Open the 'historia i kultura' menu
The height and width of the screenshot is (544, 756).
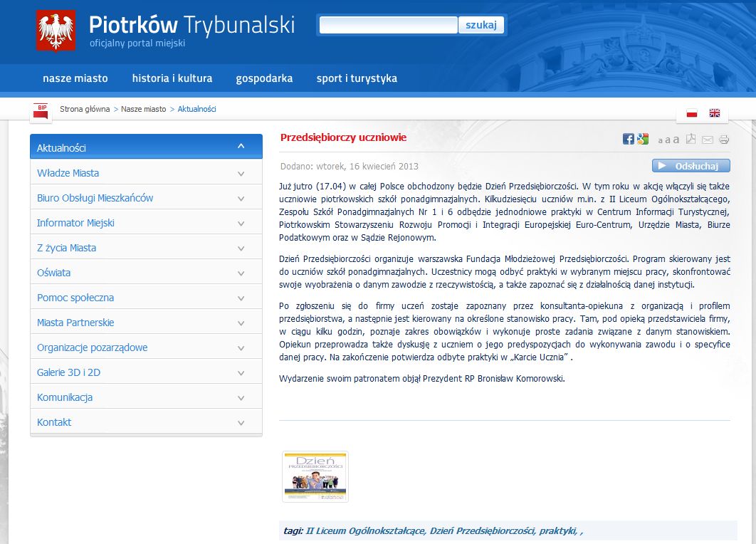click(172, 78)
